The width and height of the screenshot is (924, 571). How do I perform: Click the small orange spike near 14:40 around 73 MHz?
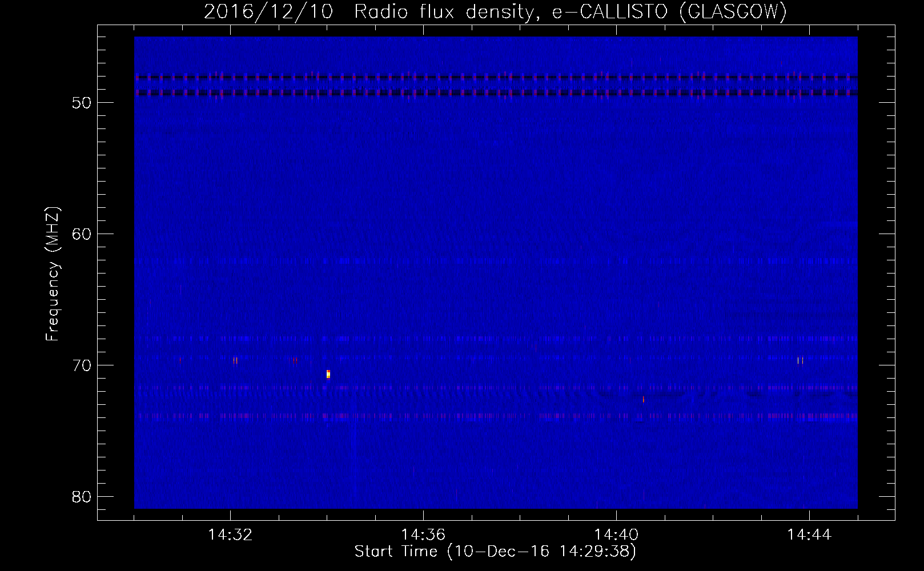tap(643, 399)
